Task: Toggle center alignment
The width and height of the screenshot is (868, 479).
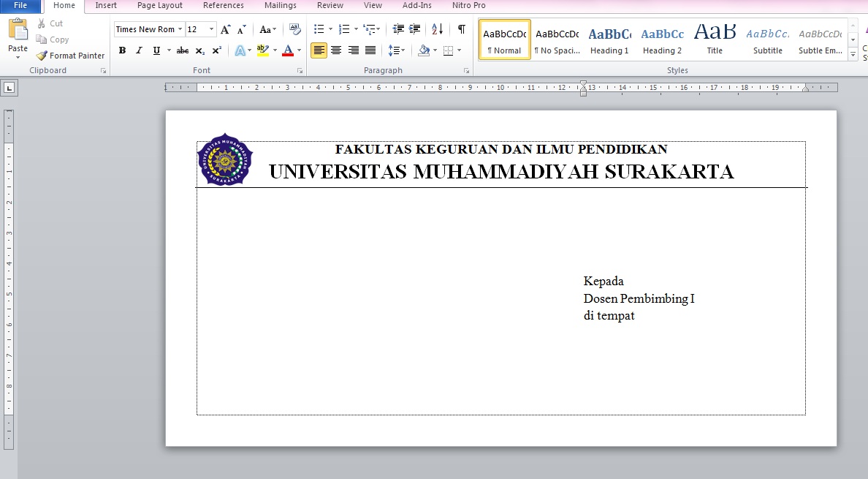Action: point(335,50)
